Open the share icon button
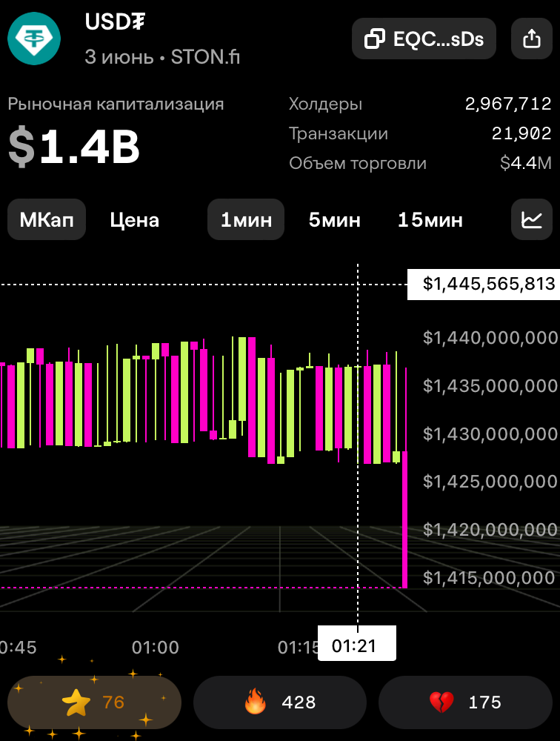Screen dimensions: 560x741 coord(532,39)
